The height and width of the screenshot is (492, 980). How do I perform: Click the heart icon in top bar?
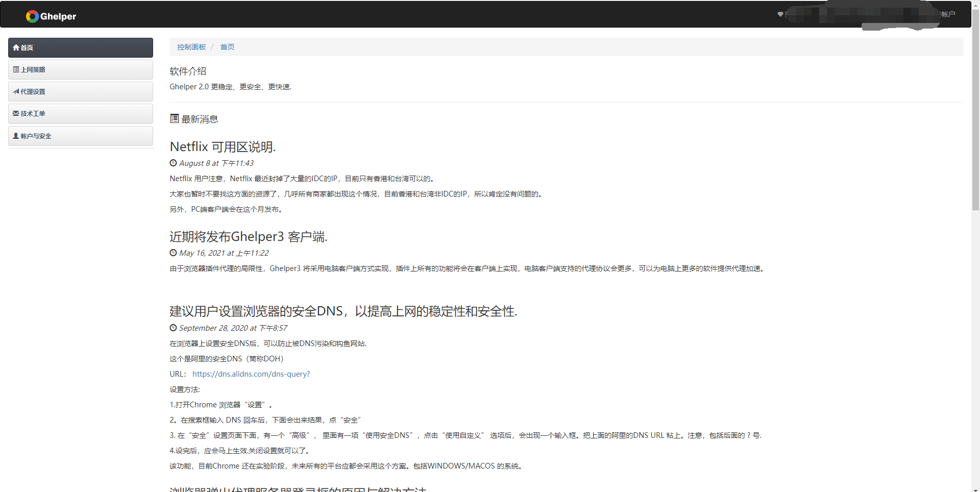coord(780,14)
